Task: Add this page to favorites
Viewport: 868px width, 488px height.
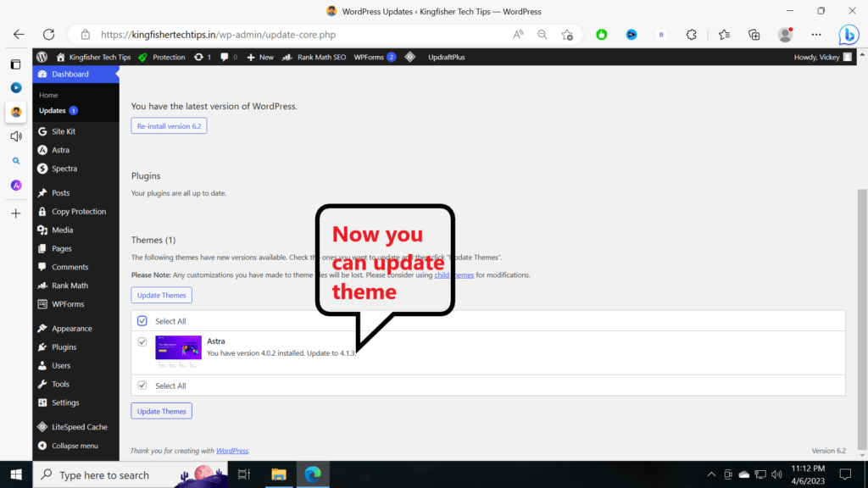Action: (x=567, y=34)
